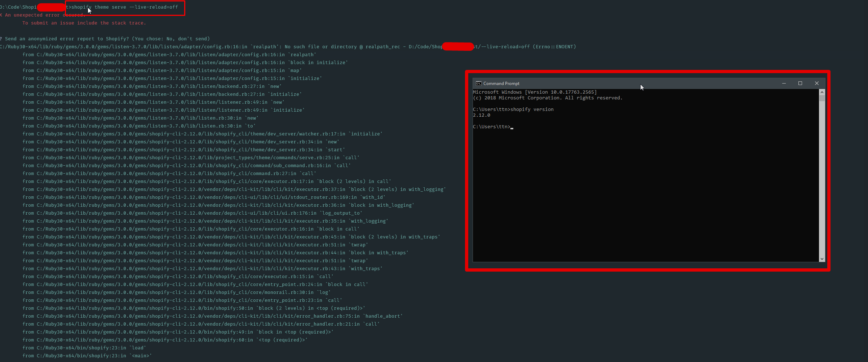
Task: Click the Command Prompt window icon
Action: click(478, 83)
